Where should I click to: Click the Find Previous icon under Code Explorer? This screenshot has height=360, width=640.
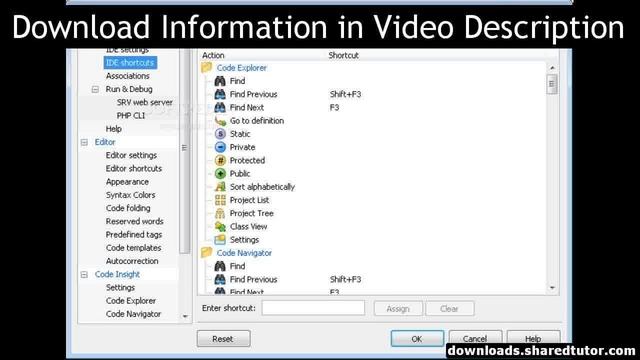[x=220, y=94]
